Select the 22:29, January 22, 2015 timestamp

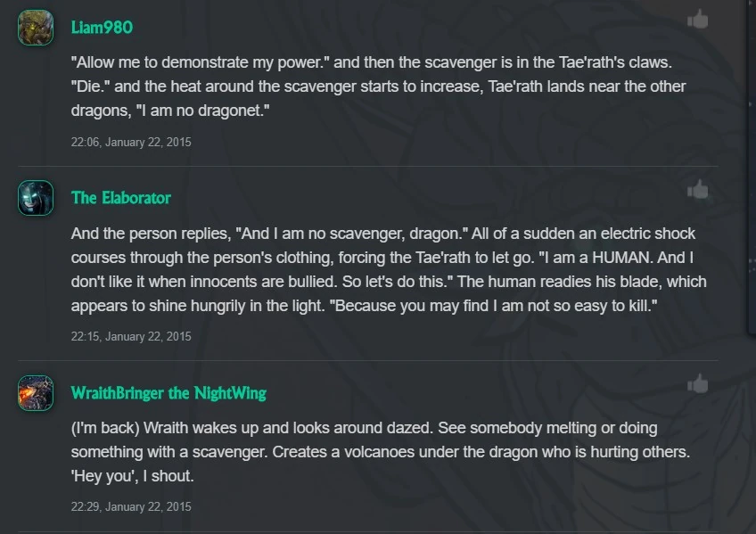click(131, 506)
